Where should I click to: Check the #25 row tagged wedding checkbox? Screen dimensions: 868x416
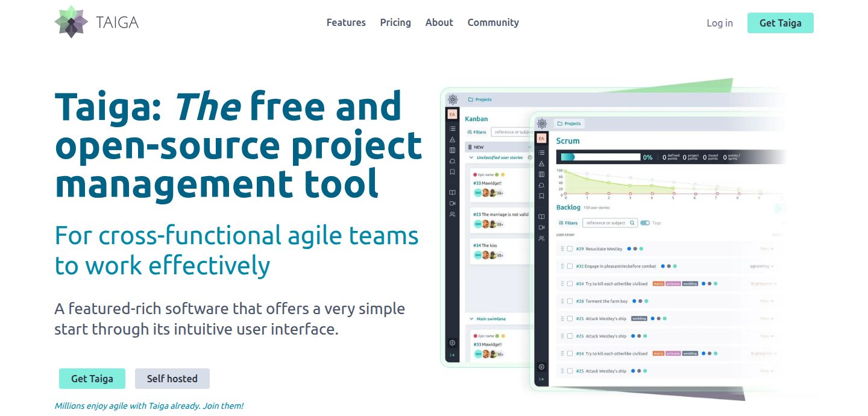click(x=570, y=318)
